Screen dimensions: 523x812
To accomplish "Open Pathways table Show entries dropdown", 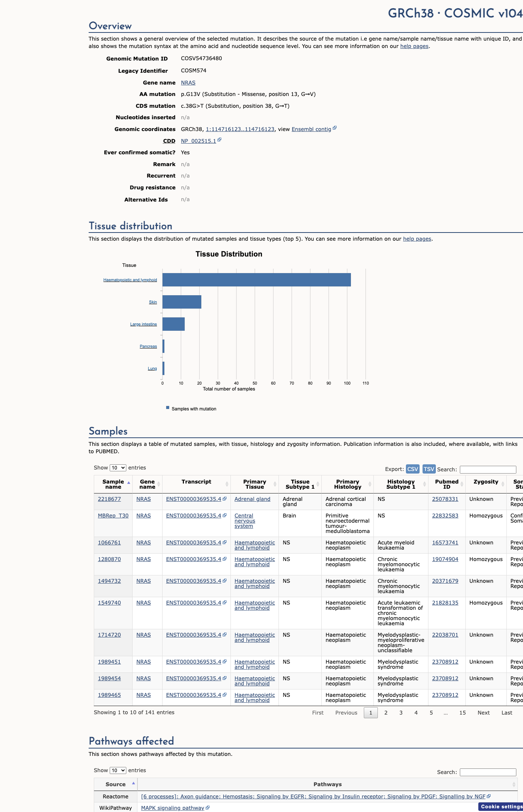I will click(x=118, y=770).
